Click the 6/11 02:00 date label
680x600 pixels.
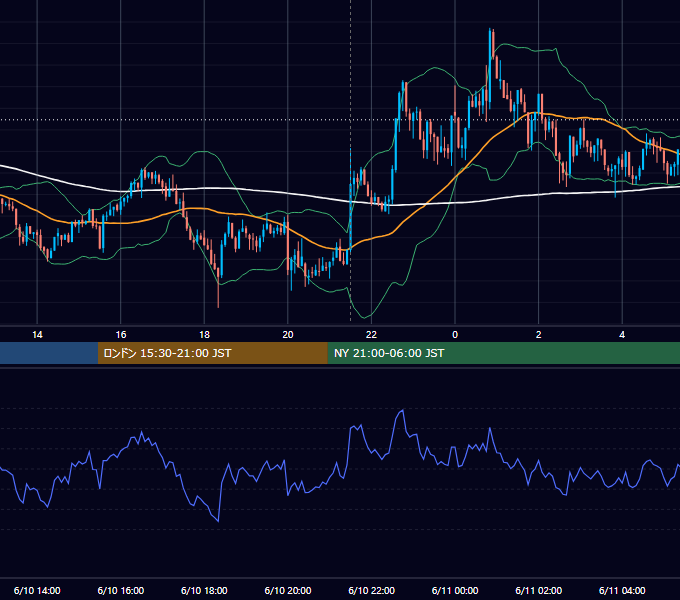pos(538,590)
